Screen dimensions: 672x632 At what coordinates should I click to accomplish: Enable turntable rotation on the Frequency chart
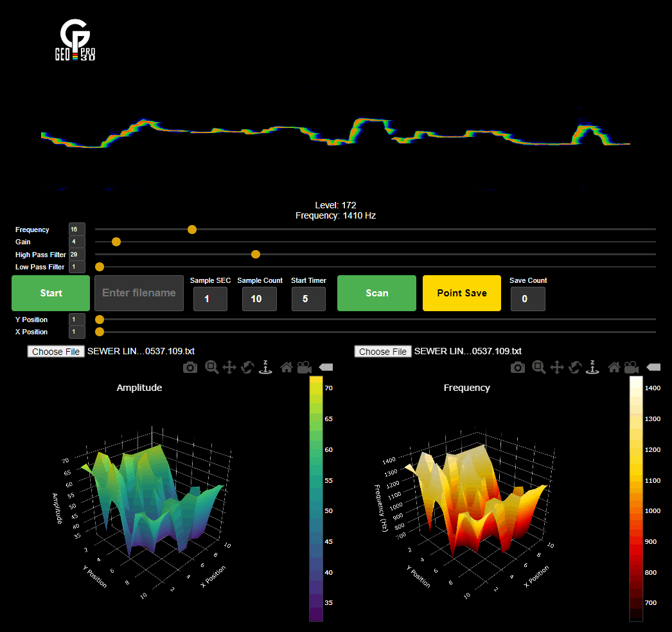click(593, 368)
